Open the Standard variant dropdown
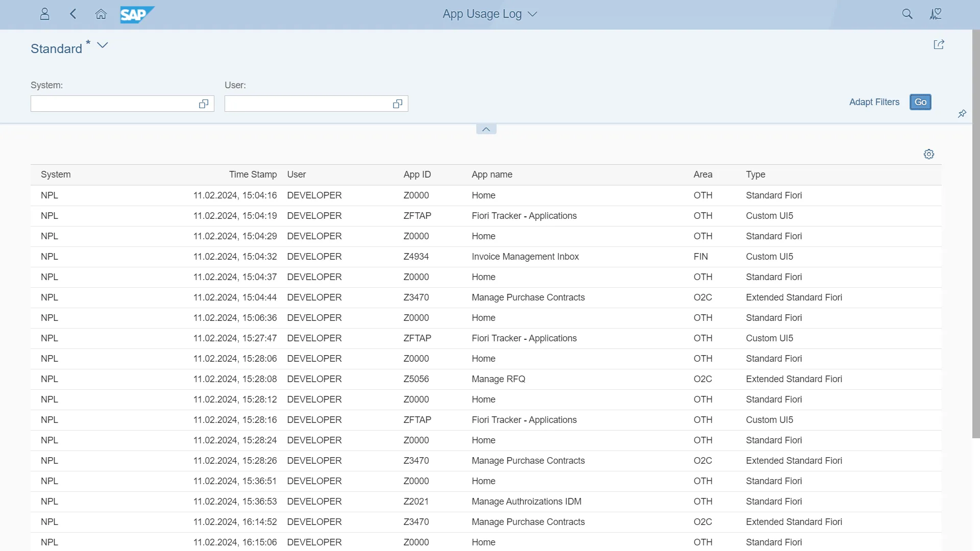This screenshot has height=551, width=980. pyautogui.click(x=103, y=45)
